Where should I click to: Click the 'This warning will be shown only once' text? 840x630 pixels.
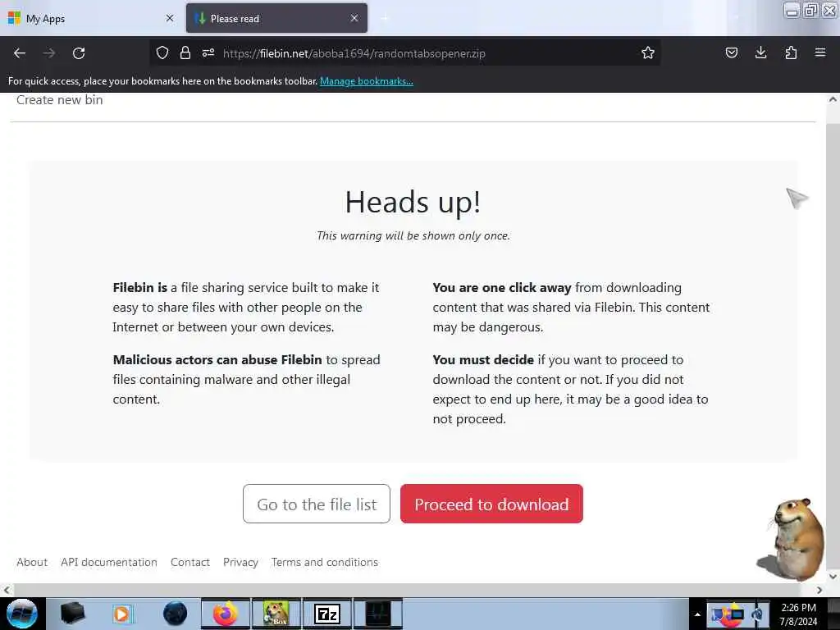pyautogui.click(x=413, y=235)
